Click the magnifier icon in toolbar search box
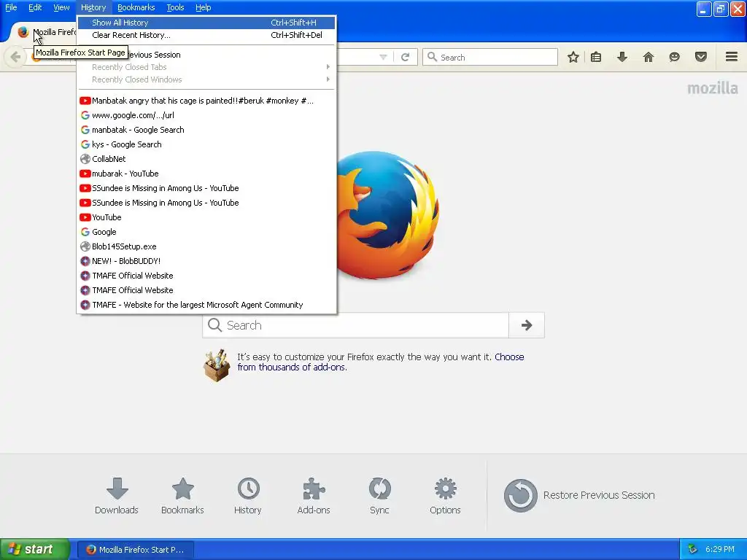 pos(432,57)
